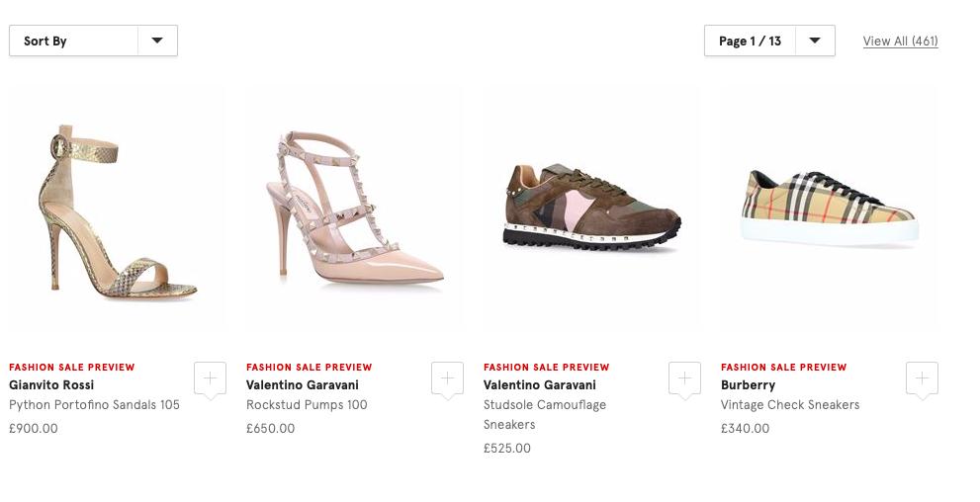
Task: Click the Burberry brand name
Action: [x=748, y=384]
